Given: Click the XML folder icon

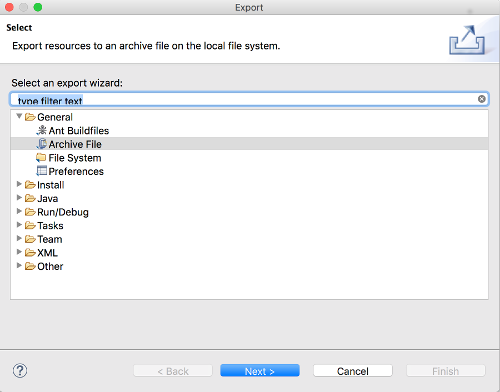Looking at the screenshot, I should [30, 253].
